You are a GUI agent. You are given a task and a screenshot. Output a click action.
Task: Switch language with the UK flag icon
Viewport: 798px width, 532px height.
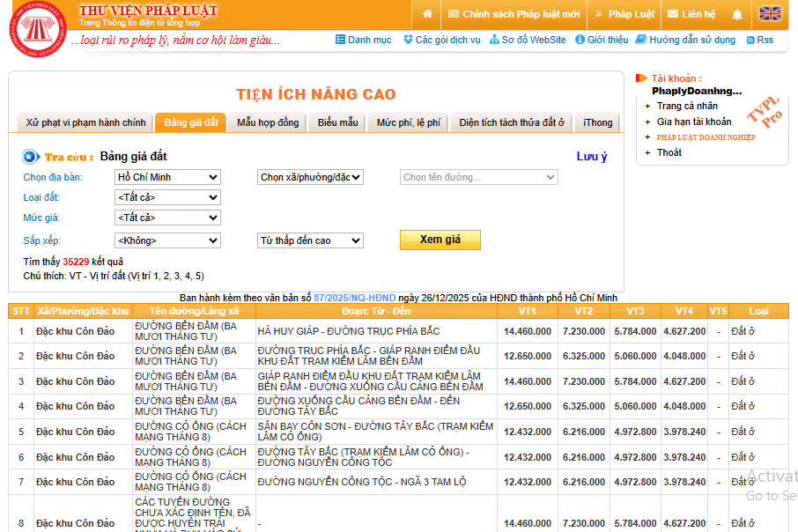770,14
